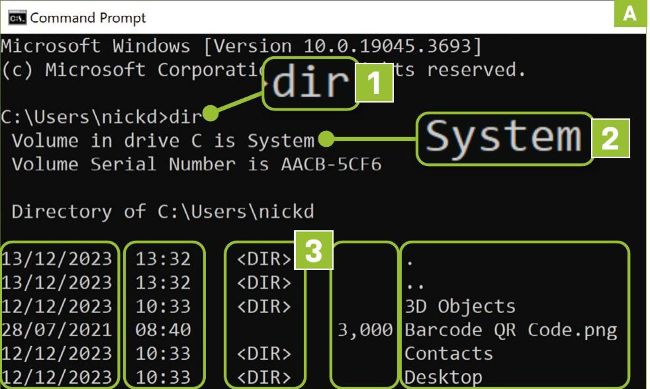Click the <DIR> marker on the Contacts row
Screen dimensions: 650x389
[264, 354]
